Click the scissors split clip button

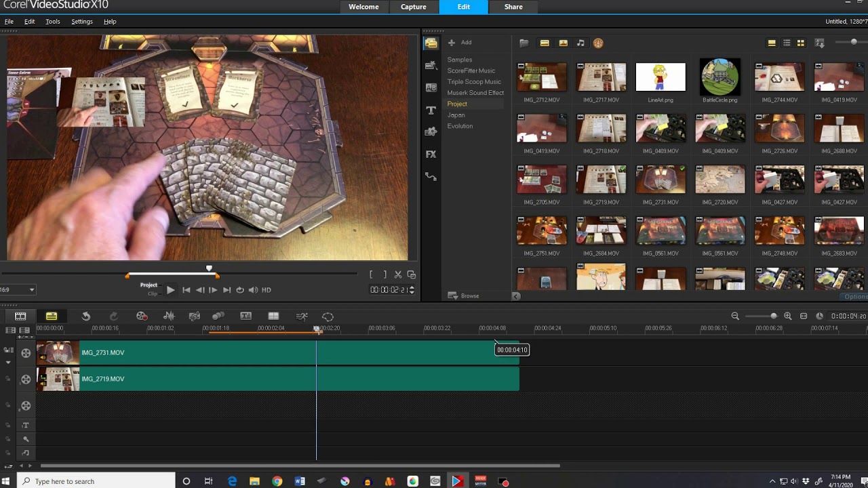click(398, 274)
